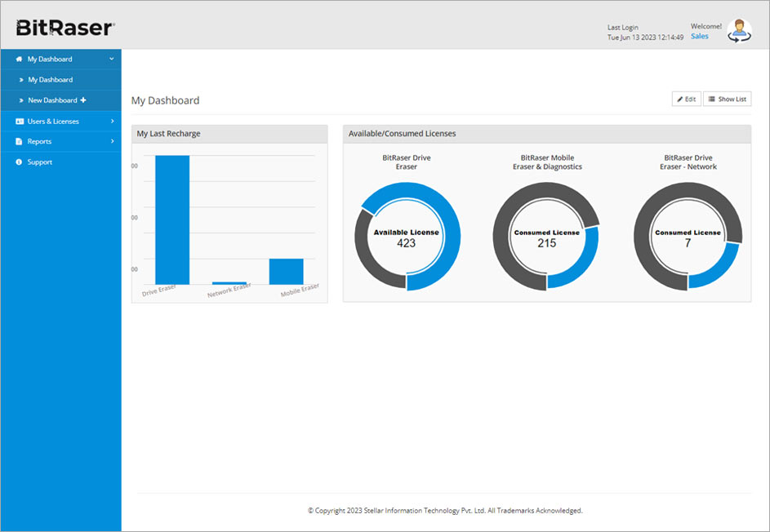This screenshot has height=532, width=770.
Task: Click the pencil icon in Edit button
Action: 680,99
